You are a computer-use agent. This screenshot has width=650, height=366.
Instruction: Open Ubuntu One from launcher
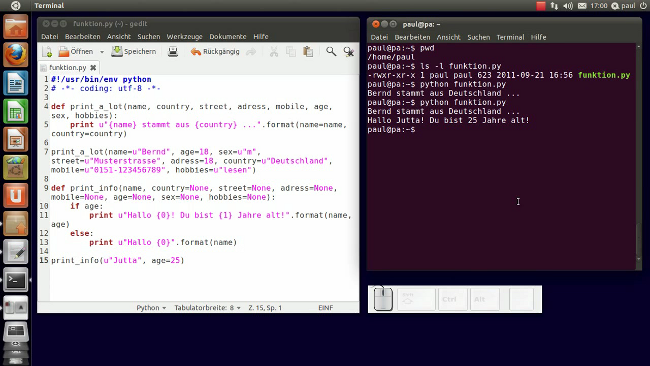16,196
